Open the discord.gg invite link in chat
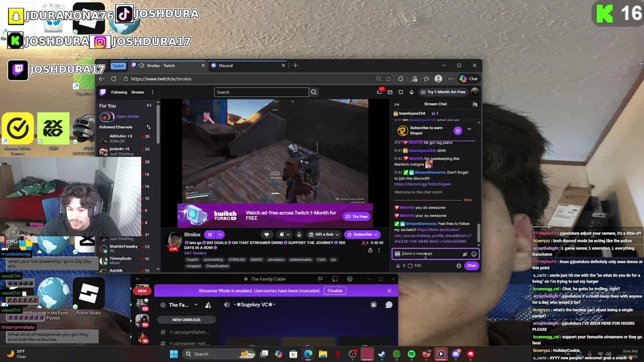Screen dimensions: 644x362 [x=422, y=184]
